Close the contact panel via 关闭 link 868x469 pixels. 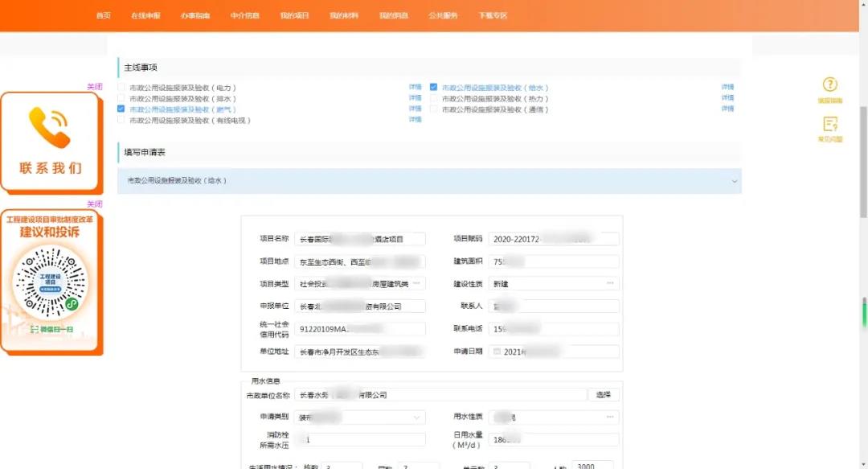pyautogui.click(x=94, y=86)
